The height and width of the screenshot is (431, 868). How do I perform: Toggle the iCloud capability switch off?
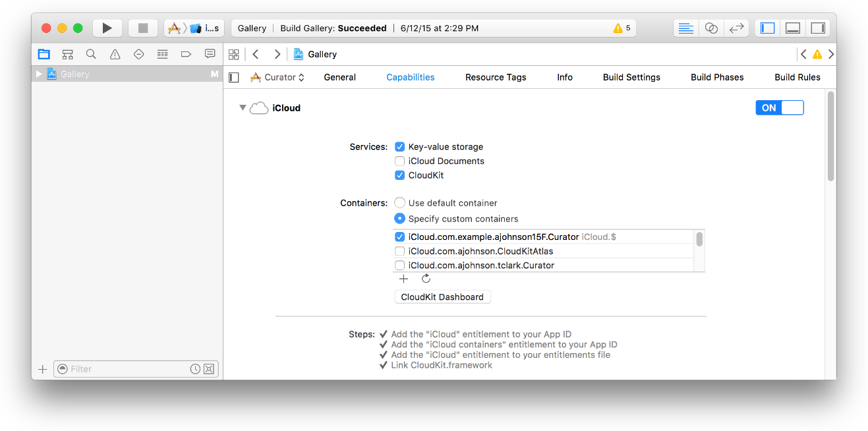tap(779, 108)
